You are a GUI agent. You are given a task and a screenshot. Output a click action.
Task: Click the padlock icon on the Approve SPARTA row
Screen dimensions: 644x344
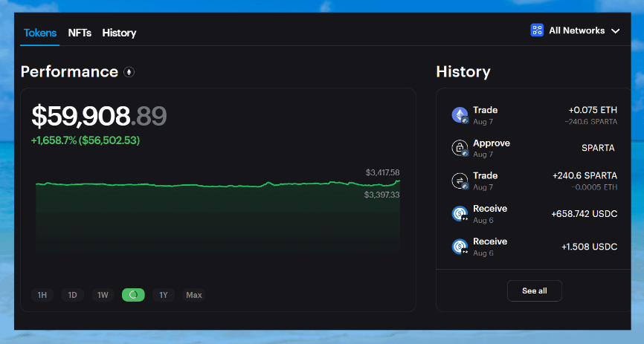460,148
